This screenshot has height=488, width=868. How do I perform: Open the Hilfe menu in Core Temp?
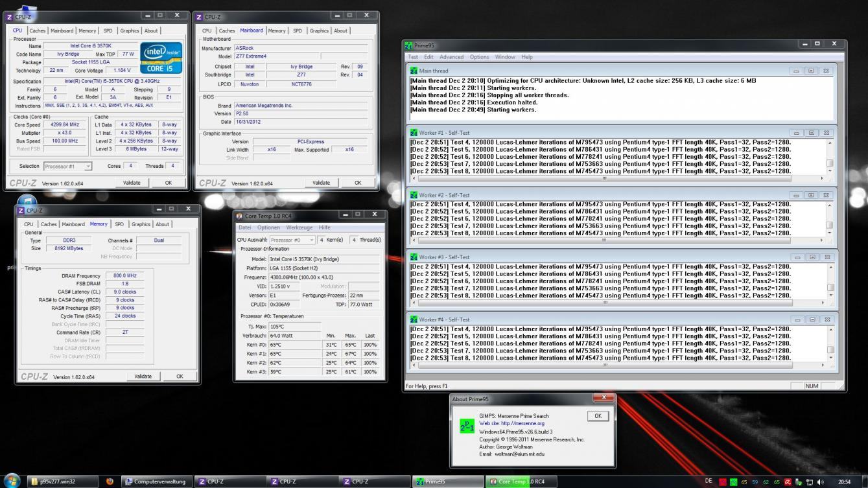point(325,227)
